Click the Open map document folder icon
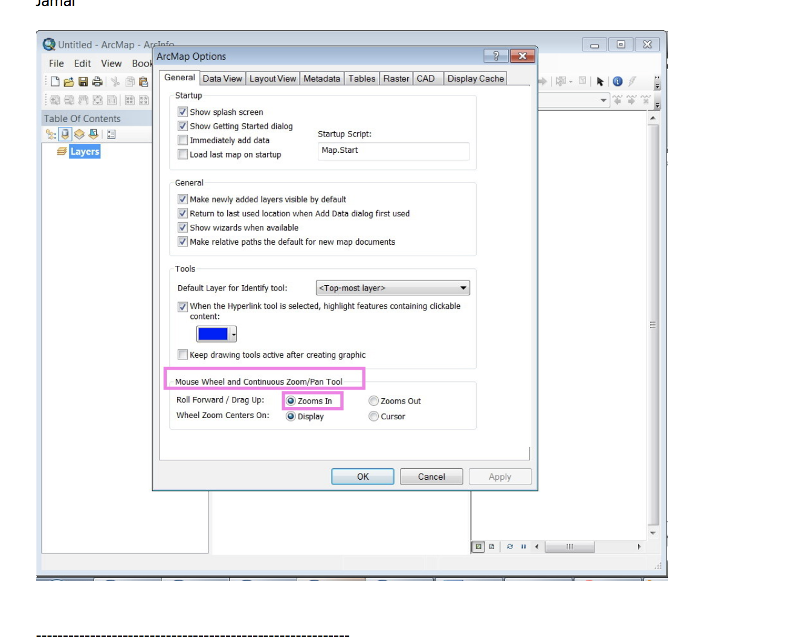The image size is (812, 644). click(x=69, y=82)
